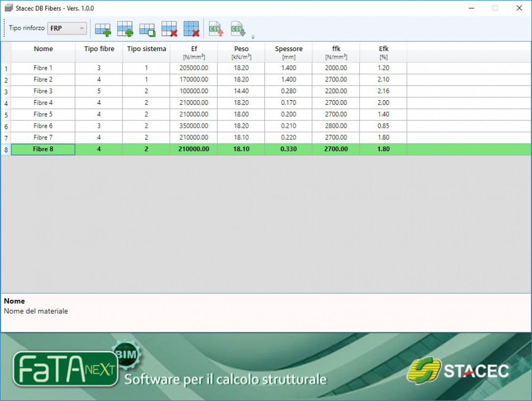Select the 'Fibre 1' name cell
Viewport: 532px width, 401px height.
pyautogui.click(x=43, y=68)
